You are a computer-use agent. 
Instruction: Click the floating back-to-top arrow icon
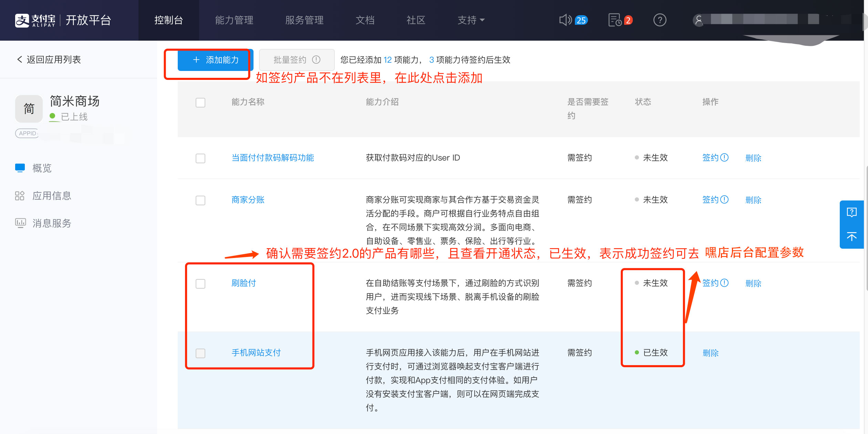point(851,237)
